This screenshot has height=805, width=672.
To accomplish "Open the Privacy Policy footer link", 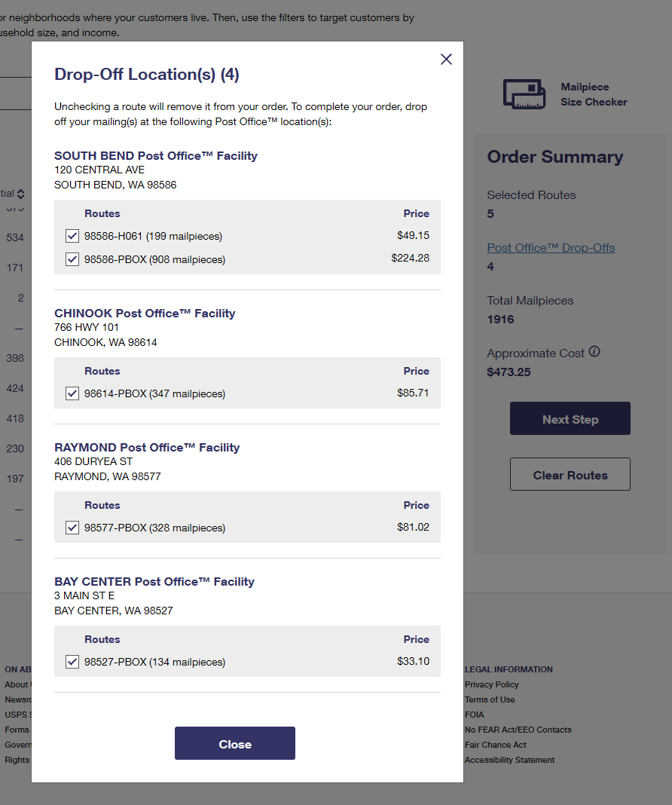I will point(491,684).
